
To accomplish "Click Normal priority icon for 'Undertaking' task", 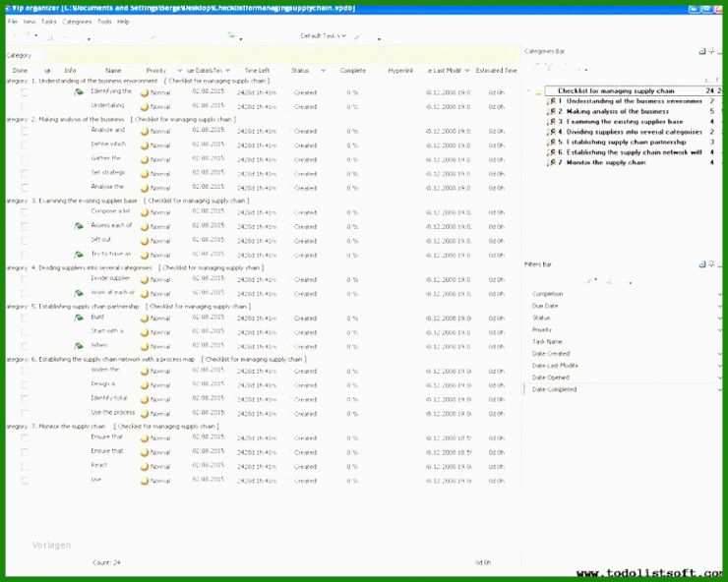I will pyautogui.click(x=145, y=107).
